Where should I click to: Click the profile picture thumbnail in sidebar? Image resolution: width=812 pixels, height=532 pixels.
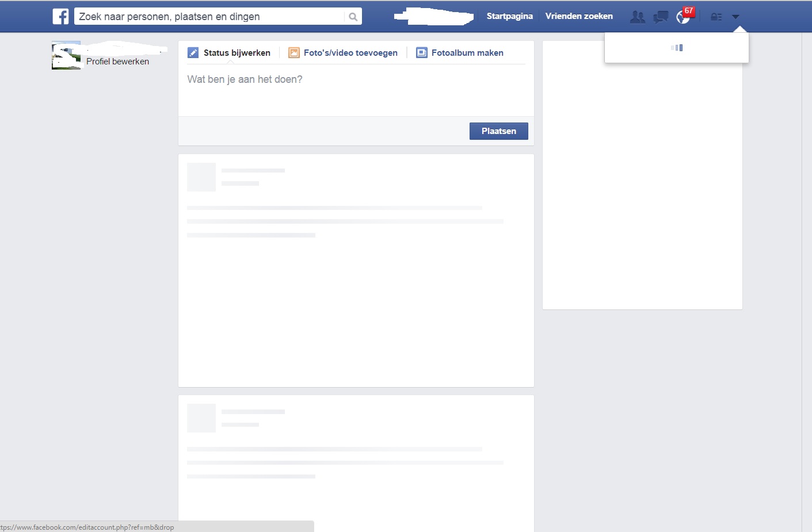[66, 56]
